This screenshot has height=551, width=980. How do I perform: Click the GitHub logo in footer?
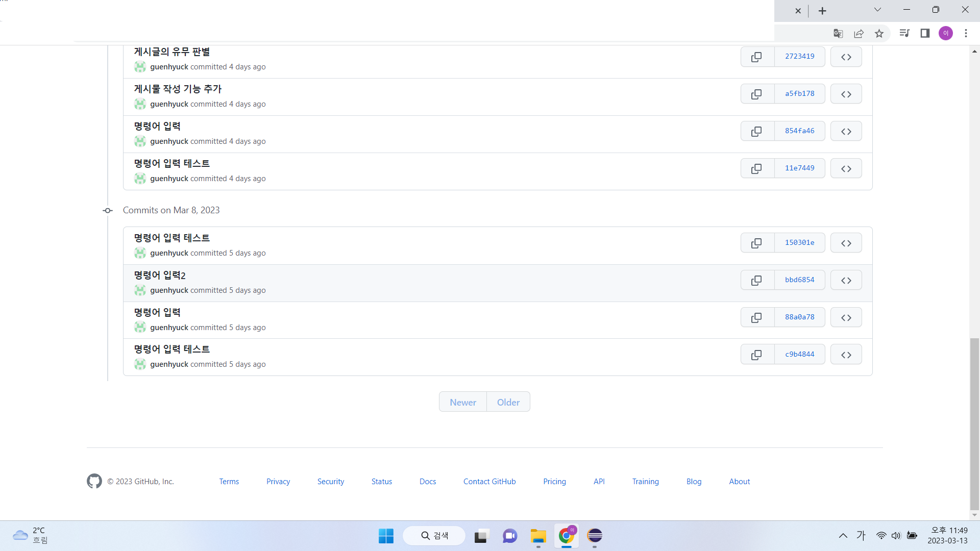pos(94,481)
